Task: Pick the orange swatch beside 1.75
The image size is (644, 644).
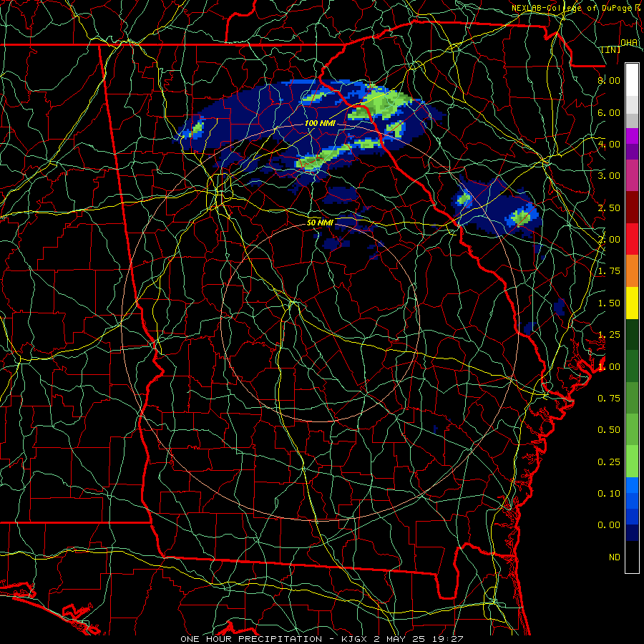Action: [x=632, y=271]
